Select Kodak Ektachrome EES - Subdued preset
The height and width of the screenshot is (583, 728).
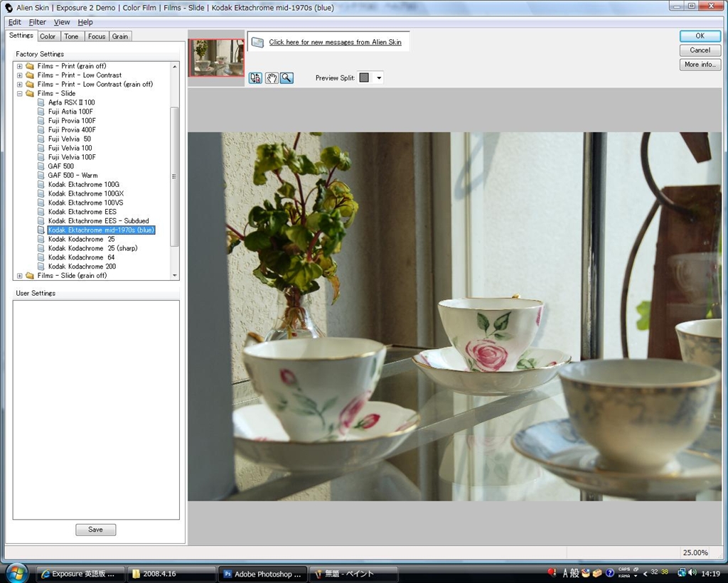pyautogui.click(x=98, y=221)
